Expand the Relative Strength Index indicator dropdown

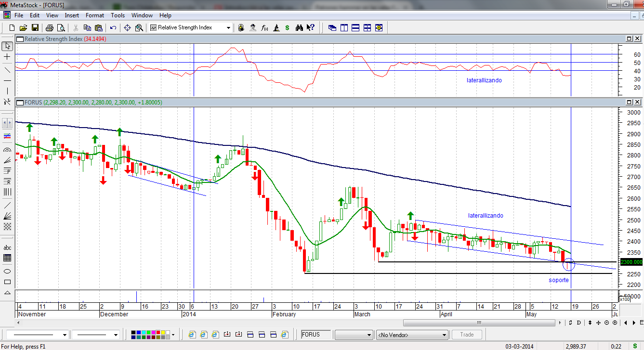pyautogui.click(x=228, y=28)
